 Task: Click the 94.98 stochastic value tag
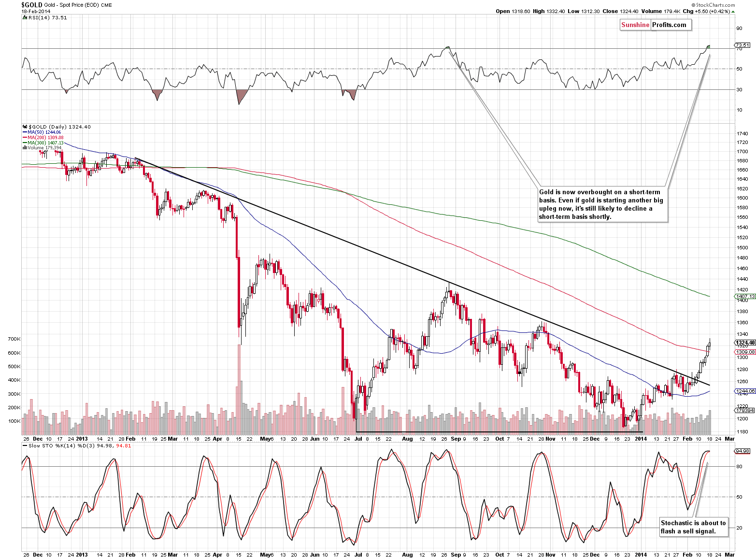click(x=742, y=451)
